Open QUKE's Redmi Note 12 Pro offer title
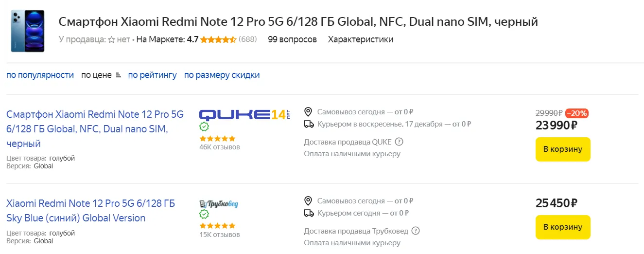The width and height of the screenshot is (644, 254). point(95,129)
